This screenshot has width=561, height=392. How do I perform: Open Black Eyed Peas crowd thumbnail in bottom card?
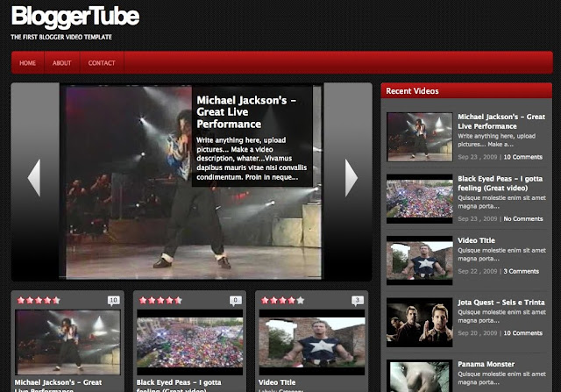189,342
